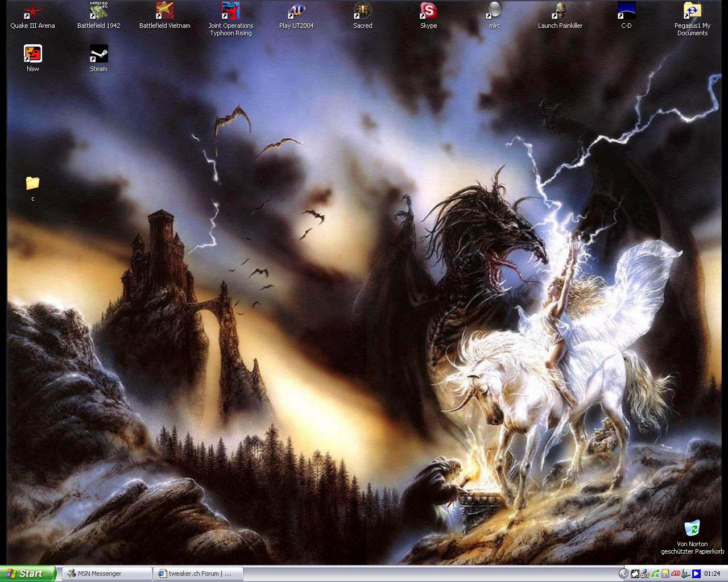Switch to the tweaker.ch Forum taskbar window
Viewport: 728px width, 582px height.
198,573
